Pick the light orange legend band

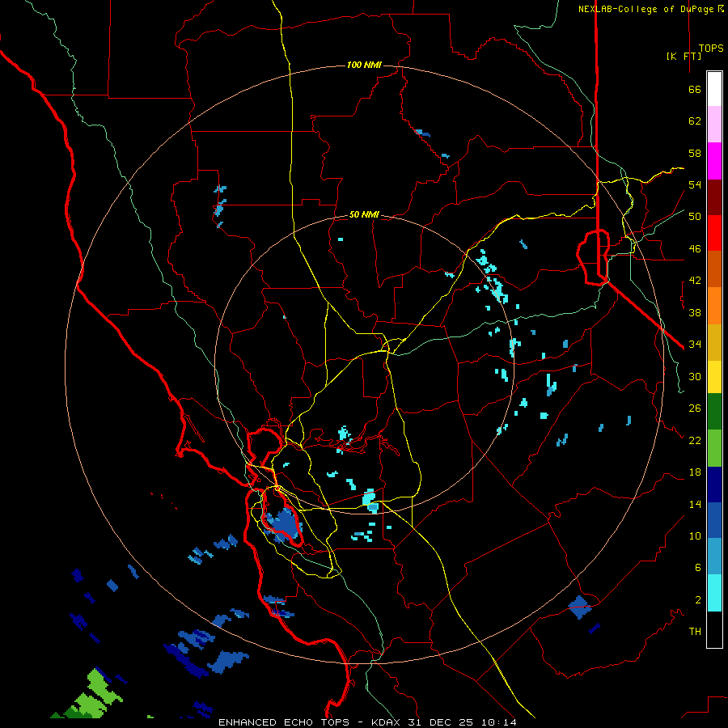pos(714,306)
